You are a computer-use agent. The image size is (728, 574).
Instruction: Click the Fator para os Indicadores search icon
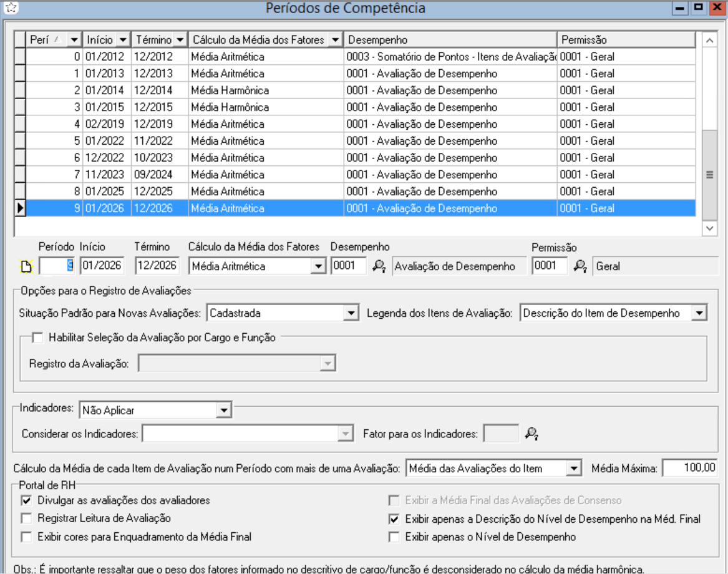tap(531, 432)
